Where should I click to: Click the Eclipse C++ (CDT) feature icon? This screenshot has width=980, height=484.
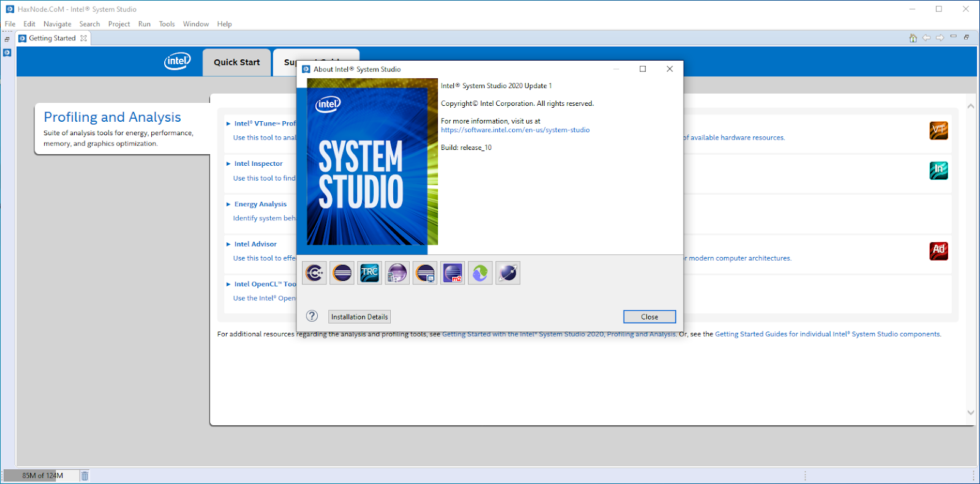[x=314, y=273]
